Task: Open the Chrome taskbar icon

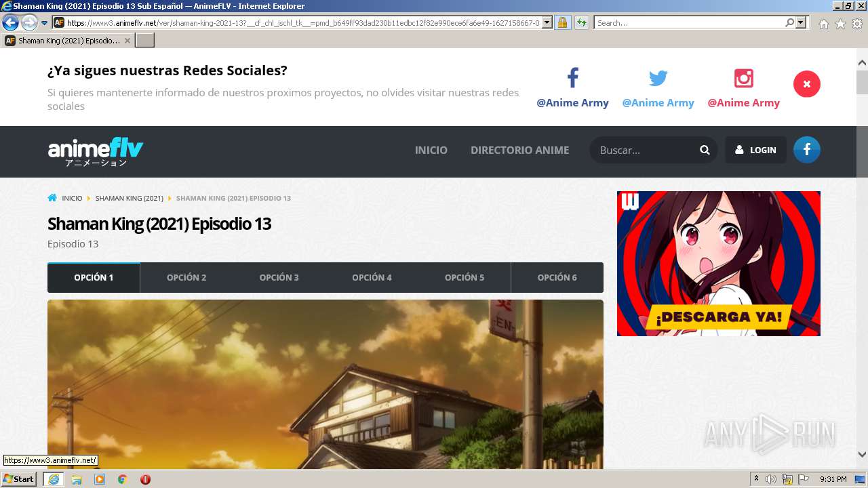Action: [122, 479]
